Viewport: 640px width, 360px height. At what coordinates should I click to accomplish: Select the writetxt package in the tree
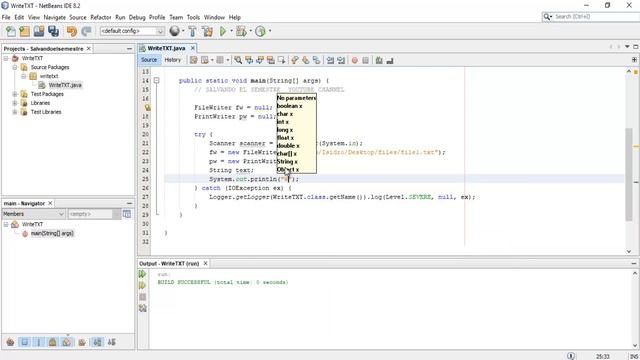[x=49, y=76]
